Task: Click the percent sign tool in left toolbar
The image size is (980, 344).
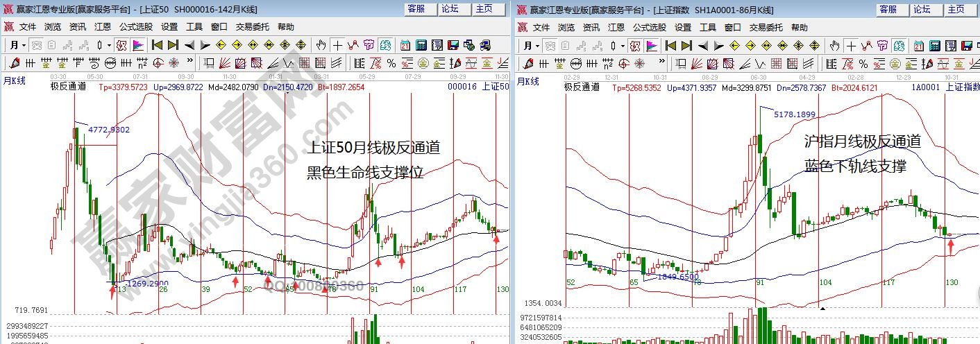Action: [391, 63]
